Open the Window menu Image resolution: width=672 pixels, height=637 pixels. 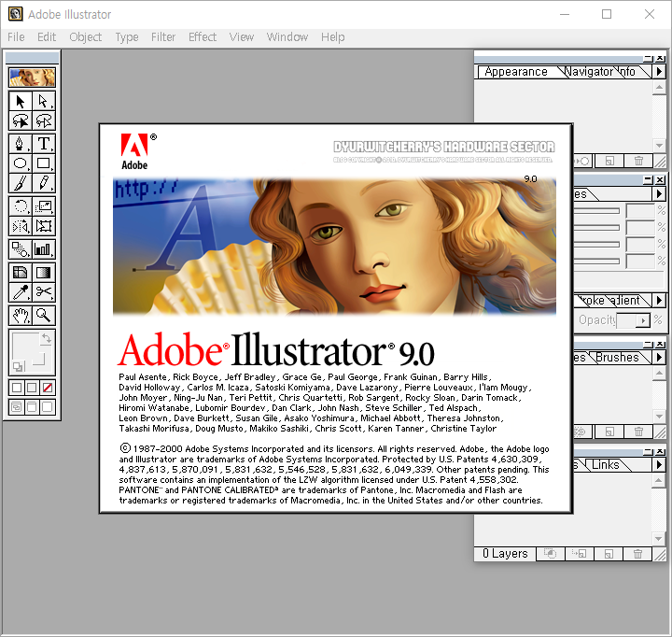coord(287,37)
